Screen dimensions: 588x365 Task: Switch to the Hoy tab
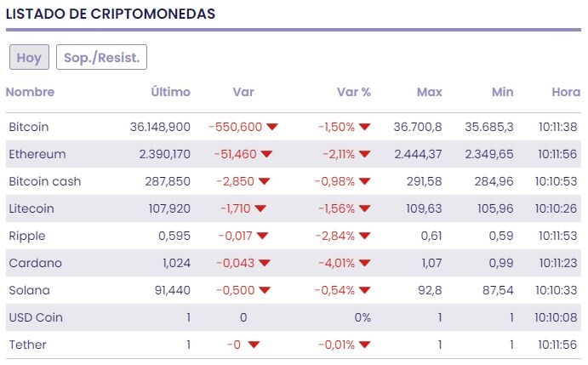(x=29, y=58)
